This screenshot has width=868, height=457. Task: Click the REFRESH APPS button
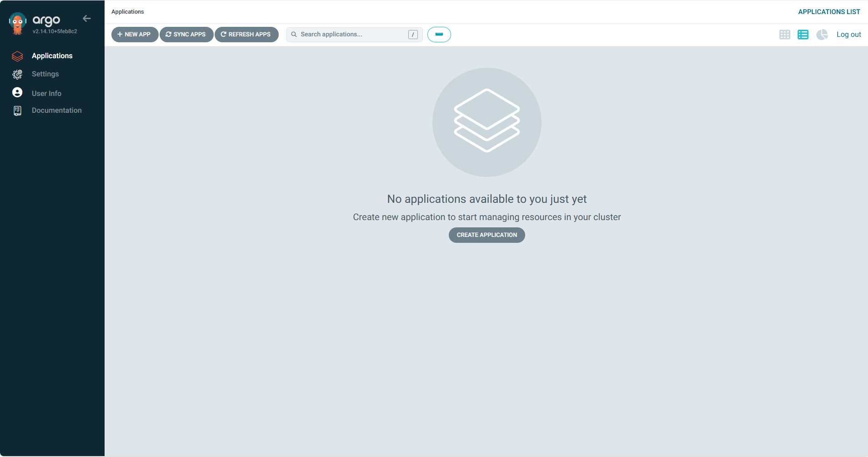[246, 35]
